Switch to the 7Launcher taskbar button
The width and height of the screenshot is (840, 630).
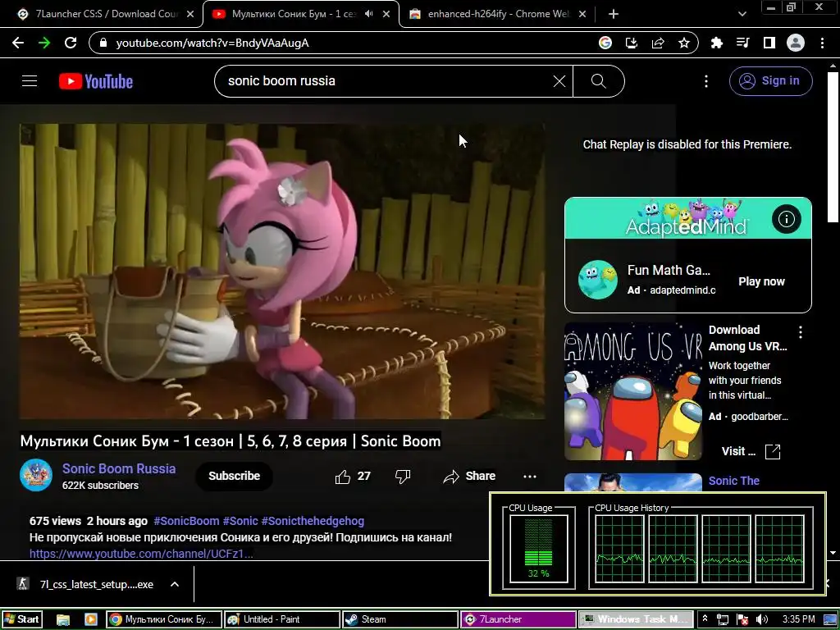tap(518, 619)
